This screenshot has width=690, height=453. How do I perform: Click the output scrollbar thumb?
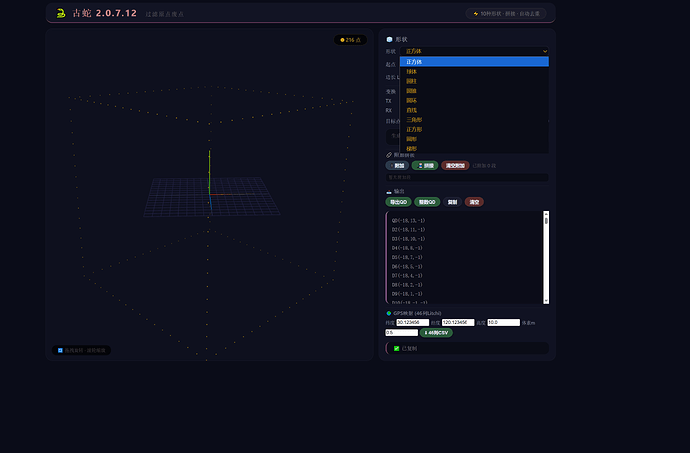(x=546, y=221)
